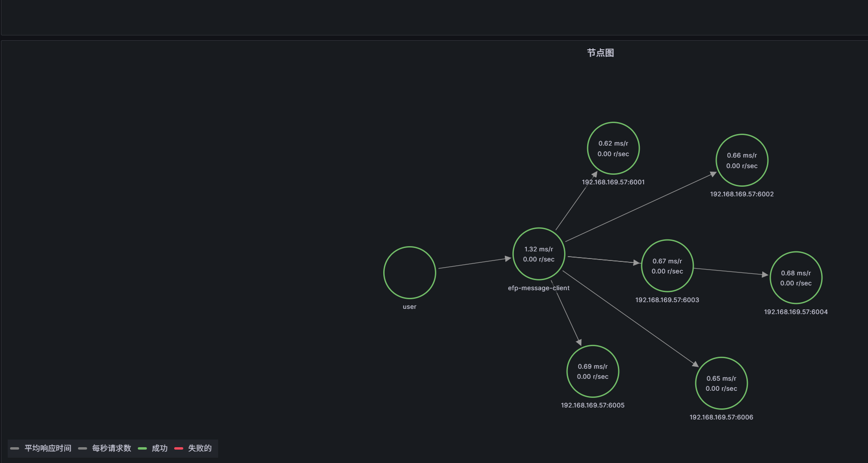Click green color swatch beside 成功
Image resolution: width=868 pixels, height=463 pixels.
tap(142, 448)
